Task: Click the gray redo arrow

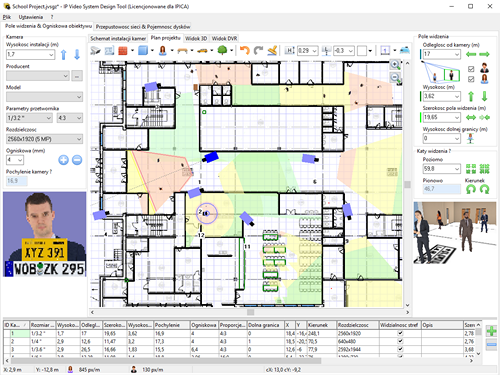Action: pos(258,50)
